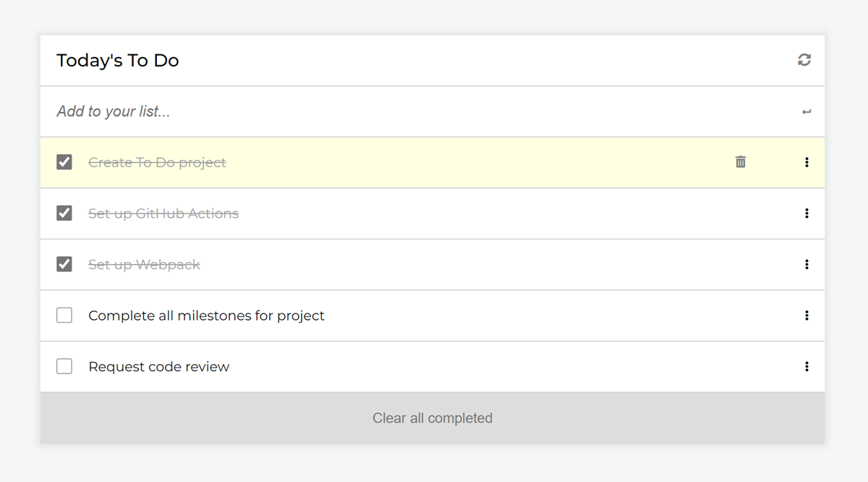This screenshot has width=868, height=482.
Task: Open three-dot menu for Set up GitHub Actions
Action: click(x=807, y=213)
